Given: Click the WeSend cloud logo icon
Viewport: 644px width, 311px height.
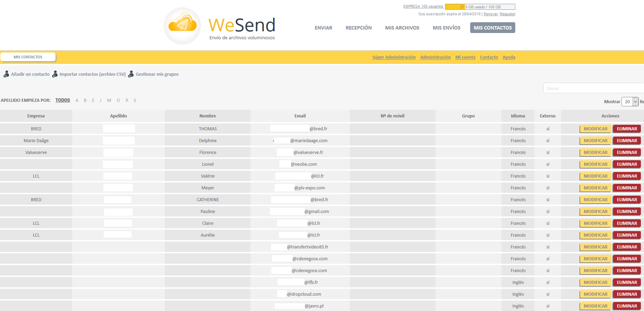Looking at the screenshot, I should tap(182, 26).
